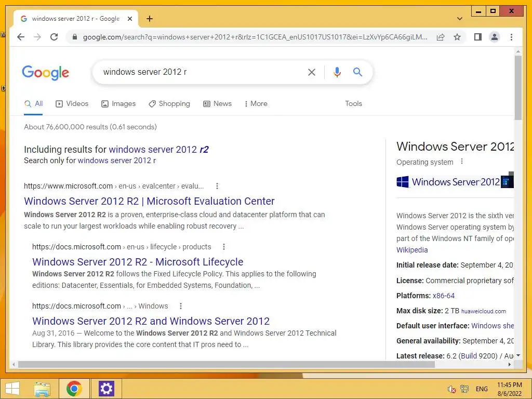Image resolution: width=532 pixels, height=399 pixels.
Task: Clear the Google search box text
Action: tap(312, 72)
